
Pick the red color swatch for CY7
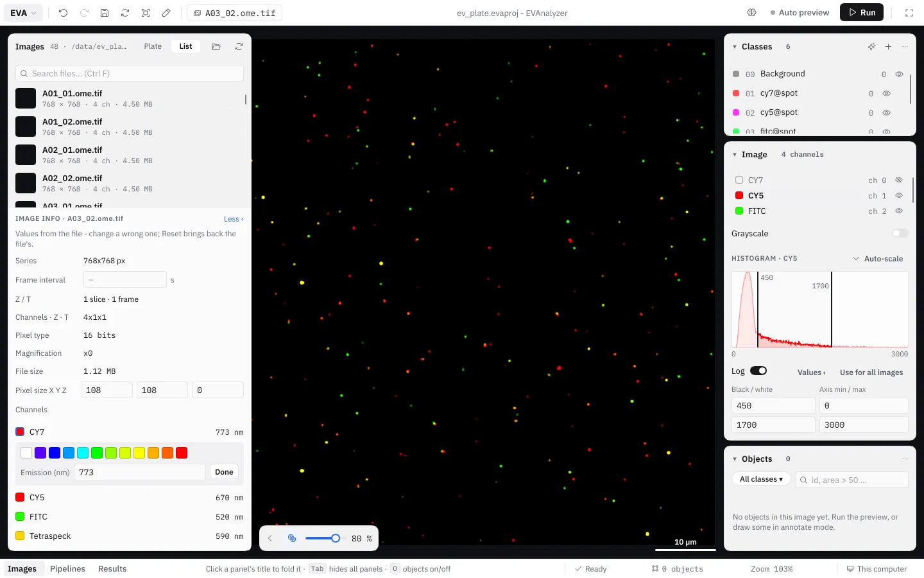[x=182, y=453]
